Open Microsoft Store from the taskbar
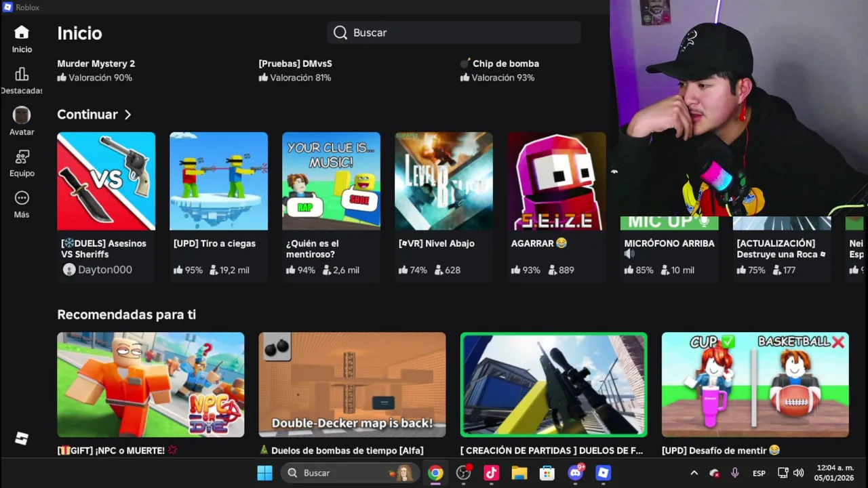The width and height of the screenshot is (868, 488). [547, 473]
